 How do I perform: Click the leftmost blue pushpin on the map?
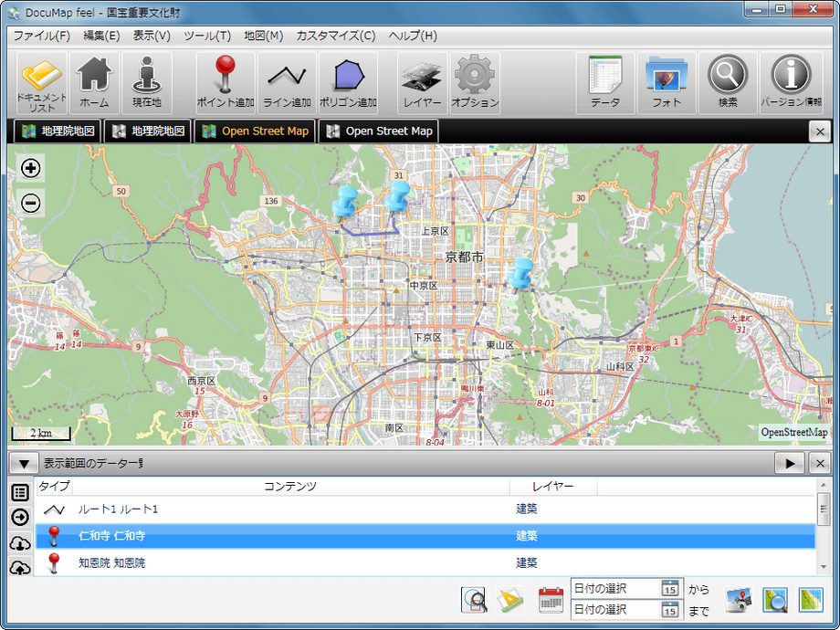click(x=344, y=203)
